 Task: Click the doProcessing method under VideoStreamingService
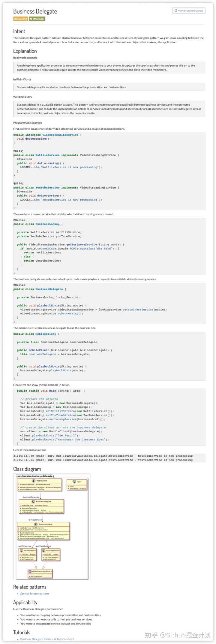click(x=36, y=576)
